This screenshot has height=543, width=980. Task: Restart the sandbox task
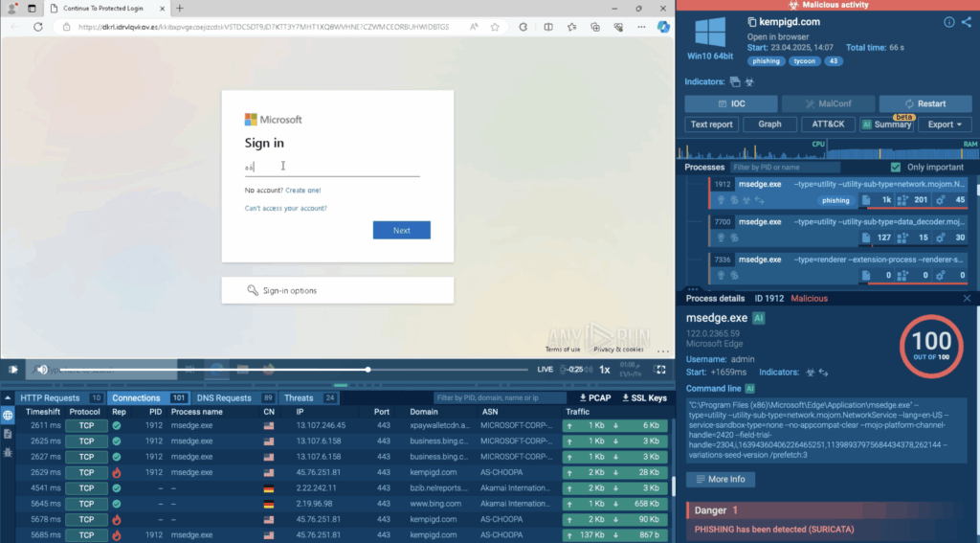925,103
